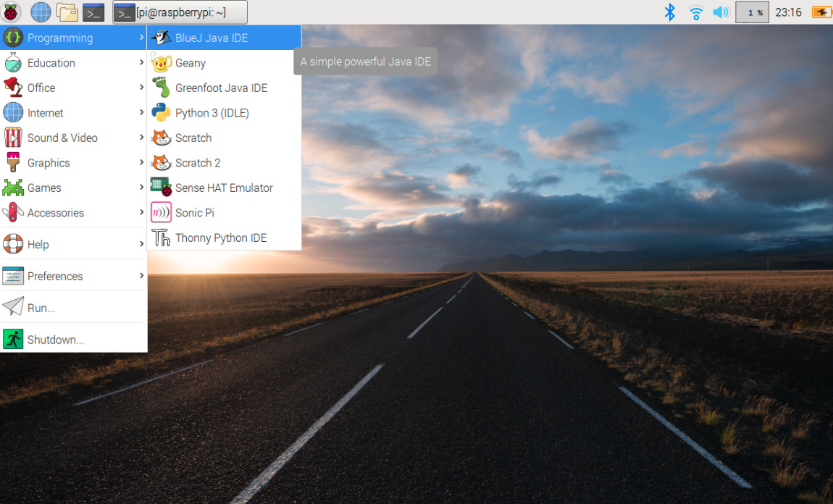Expand the arrow next to Internet
Screen dimensions: 833x504
(x=141, y=112)
